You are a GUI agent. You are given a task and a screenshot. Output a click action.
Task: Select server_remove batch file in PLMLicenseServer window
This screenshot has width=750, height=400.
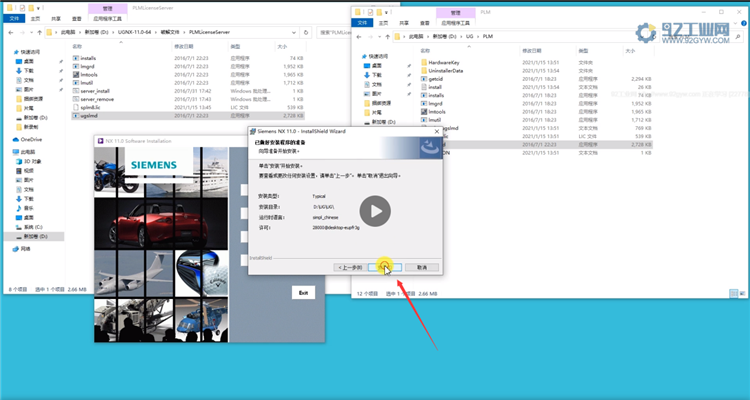188,99
